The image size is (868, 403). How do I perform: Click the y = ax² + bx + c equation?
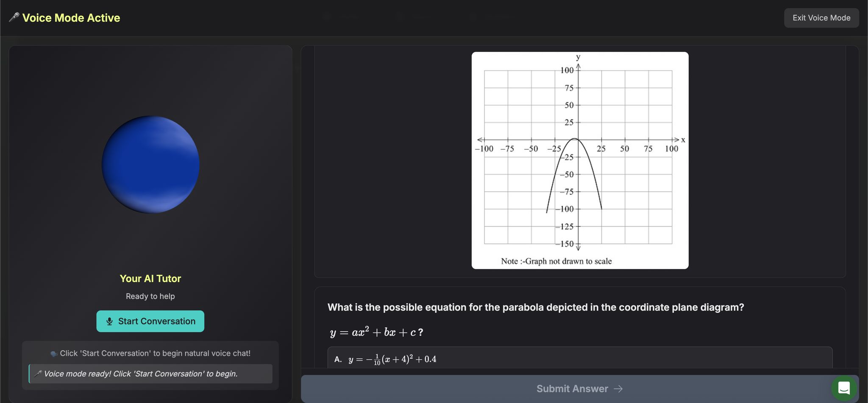(x=376, y=332)
